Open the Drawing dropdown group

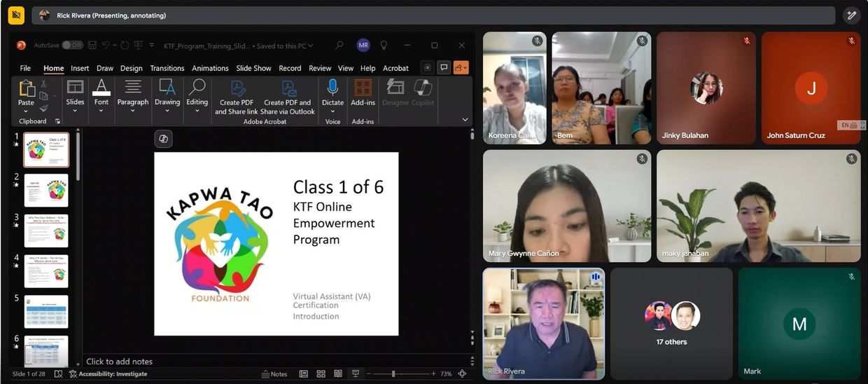pyautogui.click(x=167, y=96)
